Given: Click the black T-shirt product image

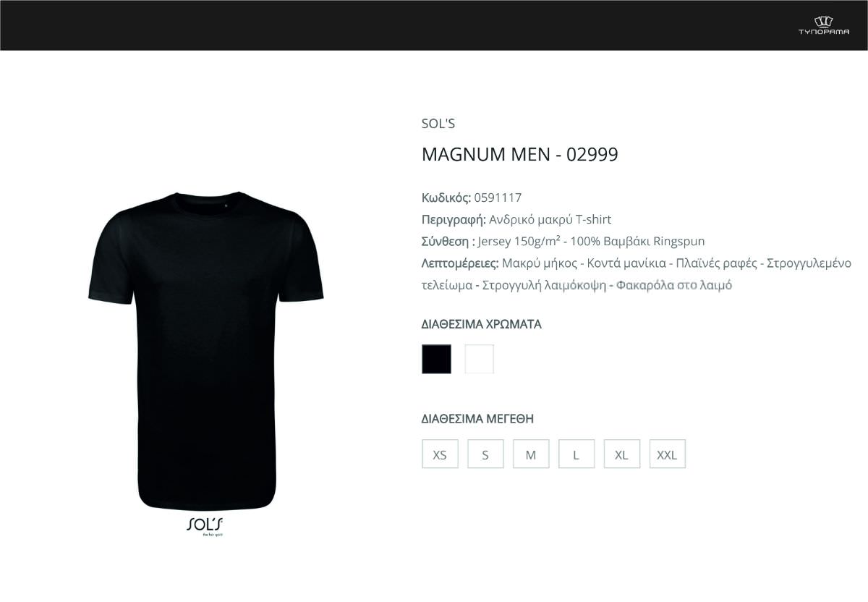Looking at the screenshot, I should coord(206,350).
